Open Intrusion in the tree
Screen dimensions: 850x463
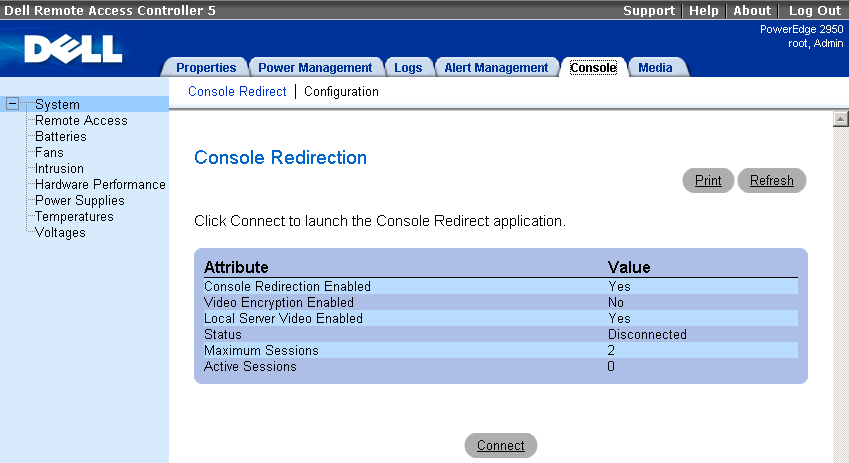(x=59, y=168)
